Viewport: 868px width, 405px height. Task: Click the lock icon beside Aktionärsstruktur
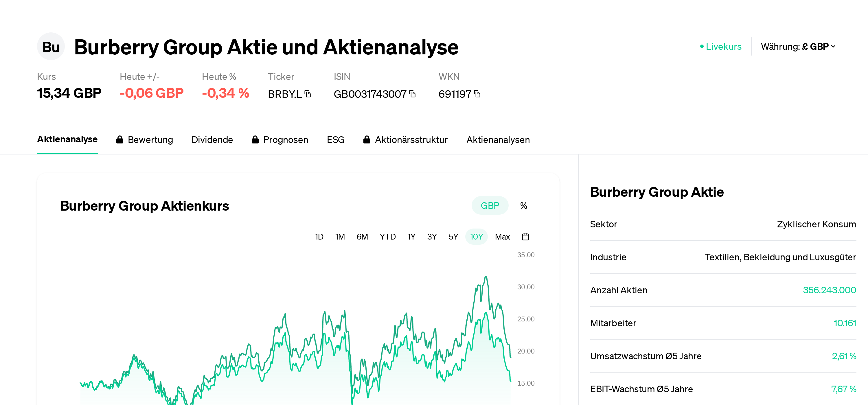pos(367,139)
